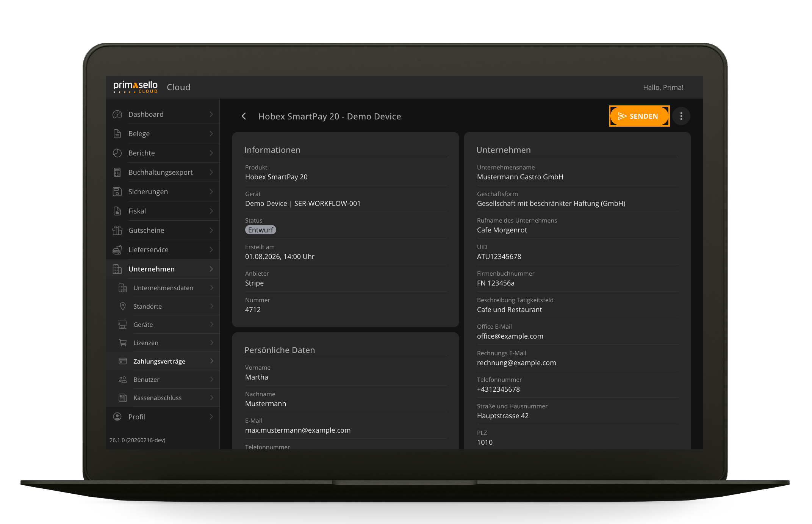812x524 pixels.
Task: Go to Standorte submenu item
Action: point(163,306)
